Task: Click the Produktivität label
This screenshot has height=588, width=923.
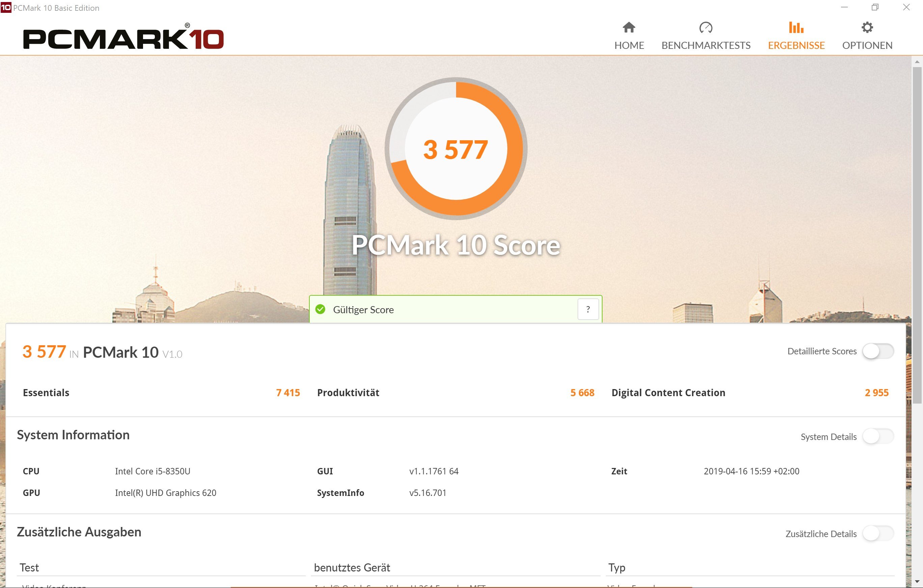Action: (x=348, y=393)
